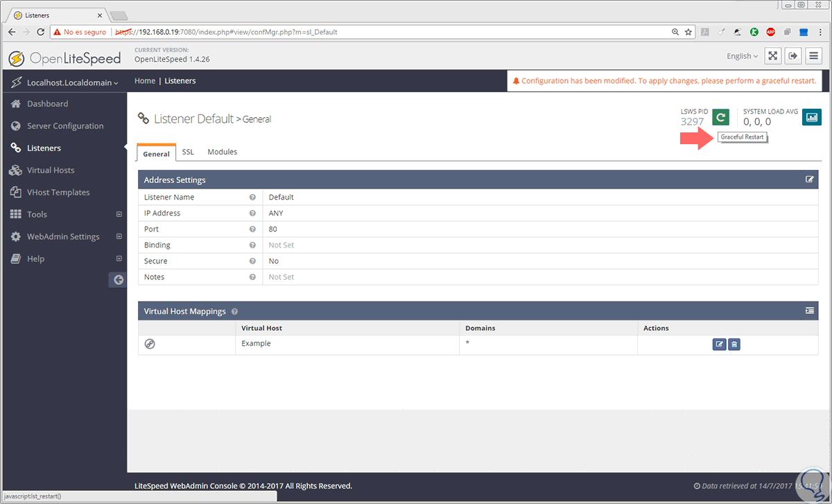This screenshot has width=832, height=504.
Task: Click the Secure value No
Action: pyautogui.click(x=274, y=261)
